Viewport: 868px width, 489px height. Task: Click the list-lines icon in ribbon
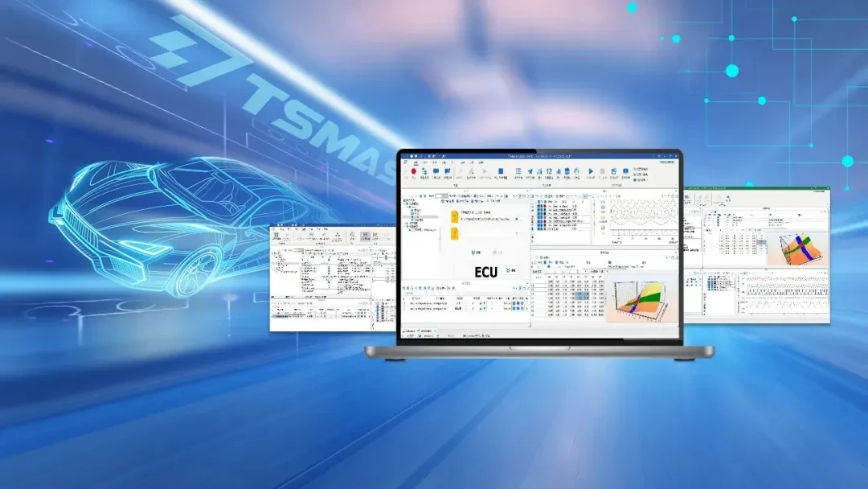point(518,171)
